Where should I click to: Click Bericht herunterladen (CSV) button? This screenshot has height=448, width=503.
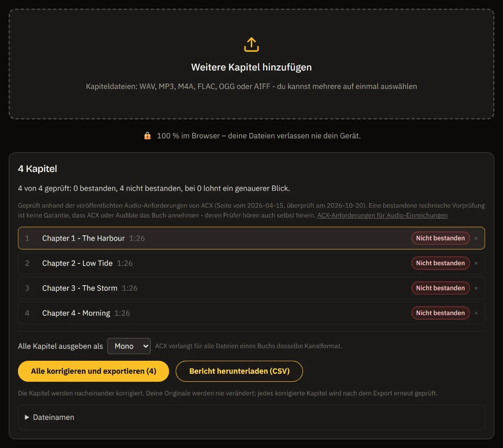tap(239, 371)
